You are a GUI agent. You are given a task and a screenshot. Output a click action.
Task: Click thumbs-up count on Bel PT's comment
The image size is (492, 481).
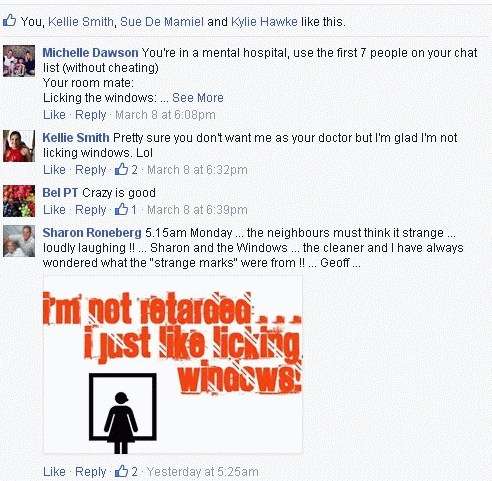pyautogui.click(x=126, y=210)
